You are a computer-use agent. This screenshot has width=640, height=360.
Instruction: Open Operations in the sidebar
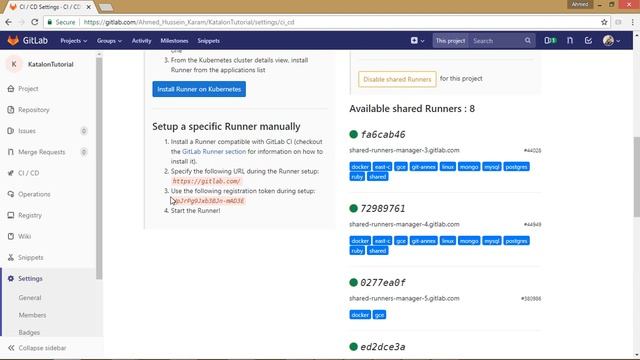tap(34, 194)
